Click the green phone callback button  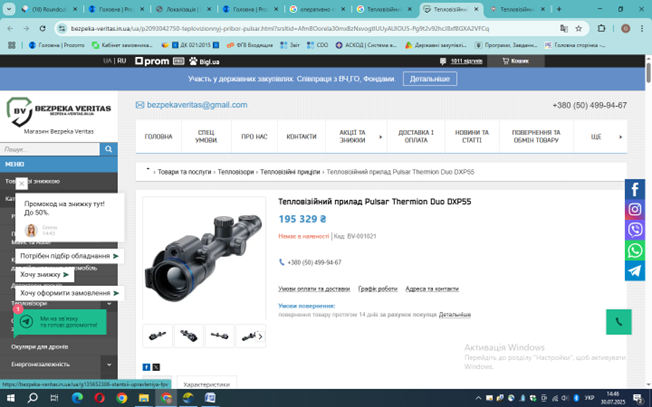tap(619, 322)
